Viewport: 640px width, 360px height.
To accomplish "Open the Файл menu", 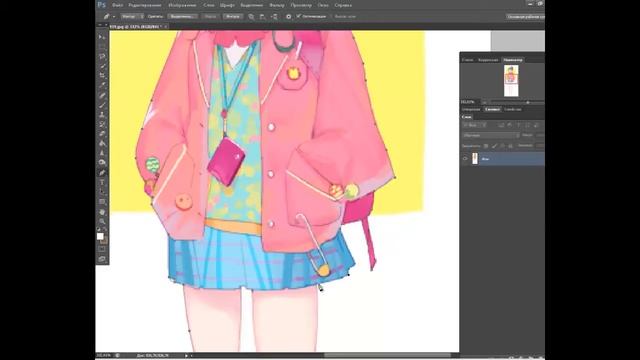I will pos(117,5).
